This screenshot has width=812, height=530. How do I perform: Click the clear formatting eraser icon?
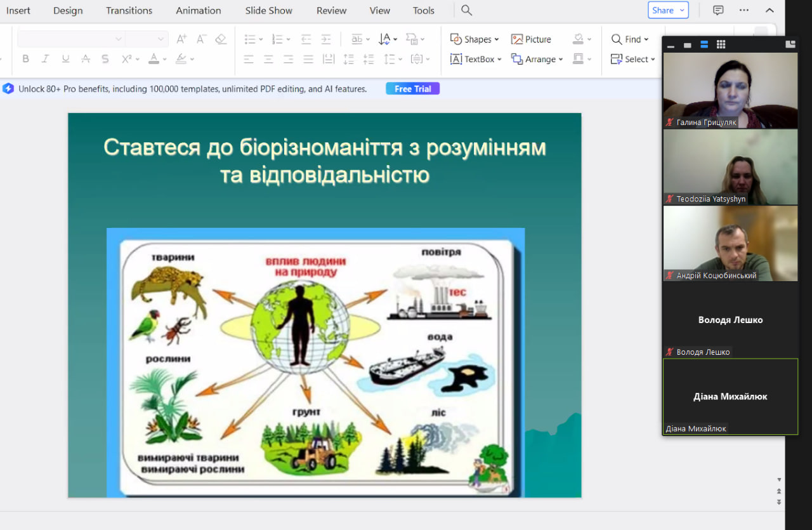[x=221, y=39]
